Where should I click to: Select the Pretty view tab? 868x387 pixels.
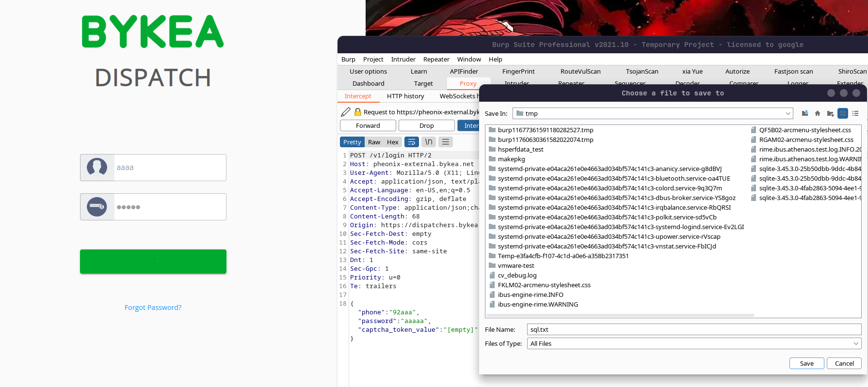click(x=352, y=142)
